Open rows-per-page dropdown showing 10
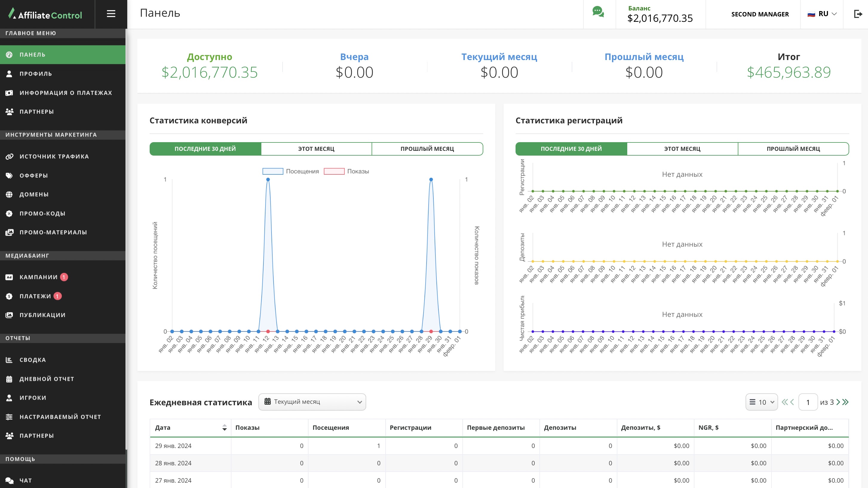This screenshot has width=868, height=488. coord(762,402)
